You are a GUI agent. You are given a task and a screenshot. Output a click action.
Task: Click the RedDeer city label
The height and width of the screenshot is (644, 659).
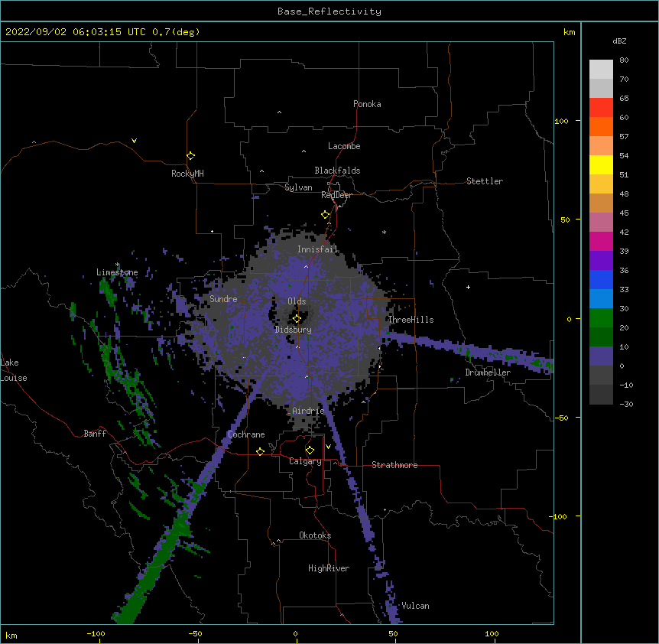click(336, 195)
